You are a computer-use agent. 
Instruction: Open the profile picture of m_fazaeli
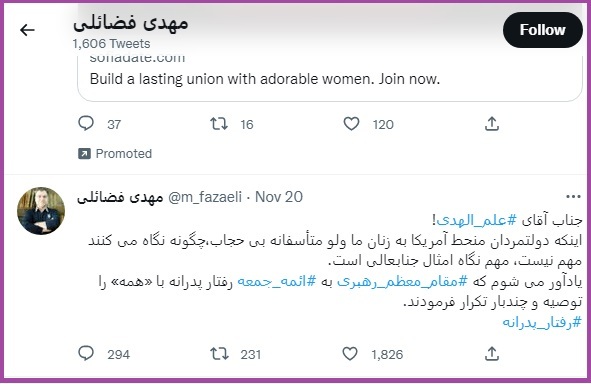[x=41, y=211]
